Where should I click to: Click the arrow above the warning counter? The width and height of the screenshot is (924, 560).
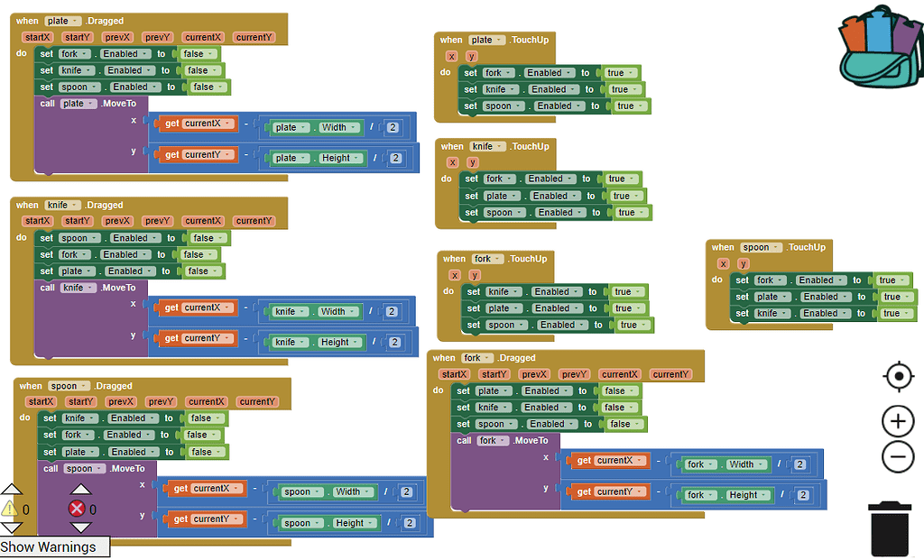coord(12,489)
